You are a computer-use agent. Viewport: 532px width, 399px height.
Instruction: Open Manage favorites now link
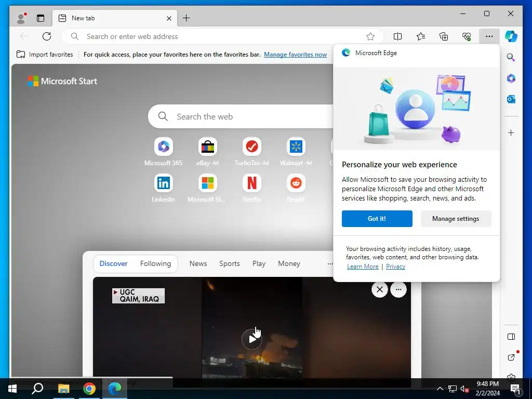pos(295,54)
